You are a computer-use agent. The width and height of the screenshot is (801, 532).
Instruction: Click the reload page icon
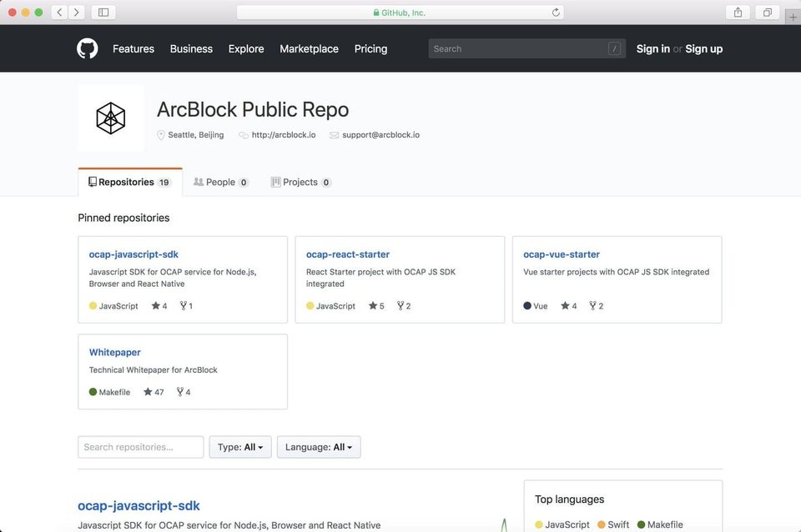(556, 13)
